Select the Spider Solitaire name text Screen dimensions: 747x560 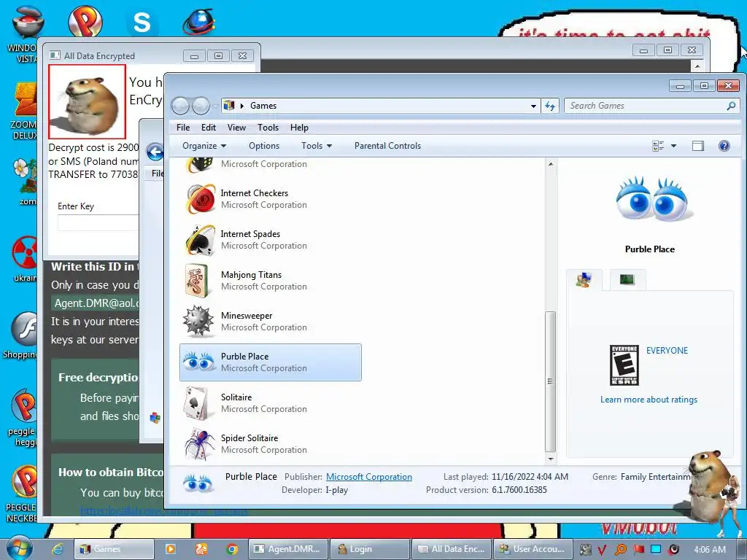point(249,438)
